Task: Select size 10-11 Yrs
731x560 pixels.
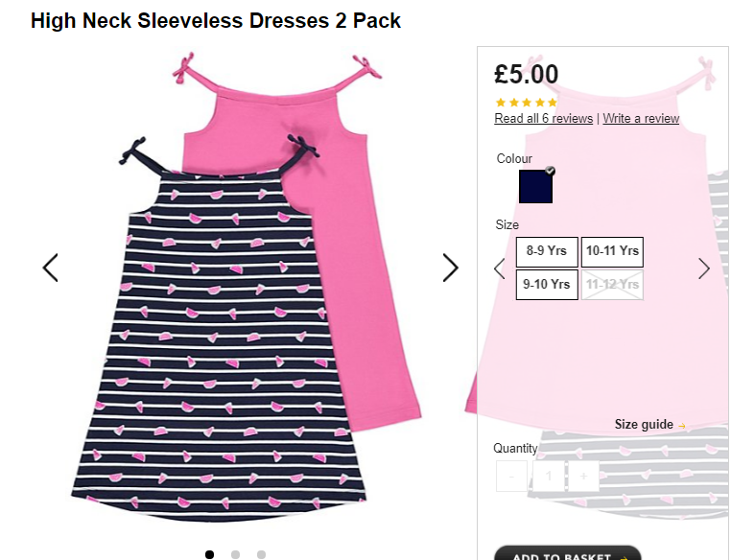Action: 612,251
